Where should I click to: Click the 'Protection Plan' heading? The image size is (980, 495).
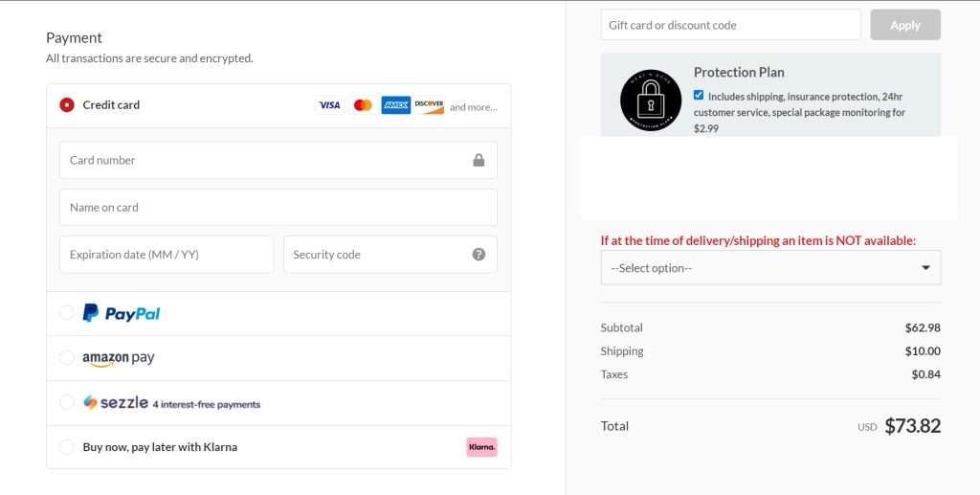(x=739, y=73)
